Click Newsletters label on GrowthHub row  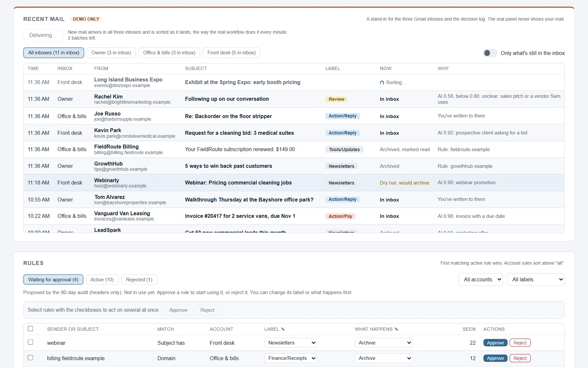341,166
